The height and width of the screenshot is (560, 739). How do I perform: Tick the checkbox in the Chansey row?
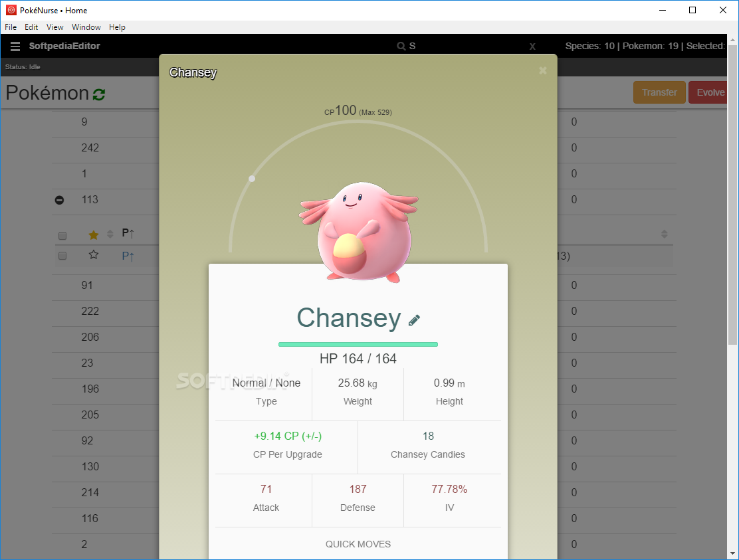[x=62, y=256]
